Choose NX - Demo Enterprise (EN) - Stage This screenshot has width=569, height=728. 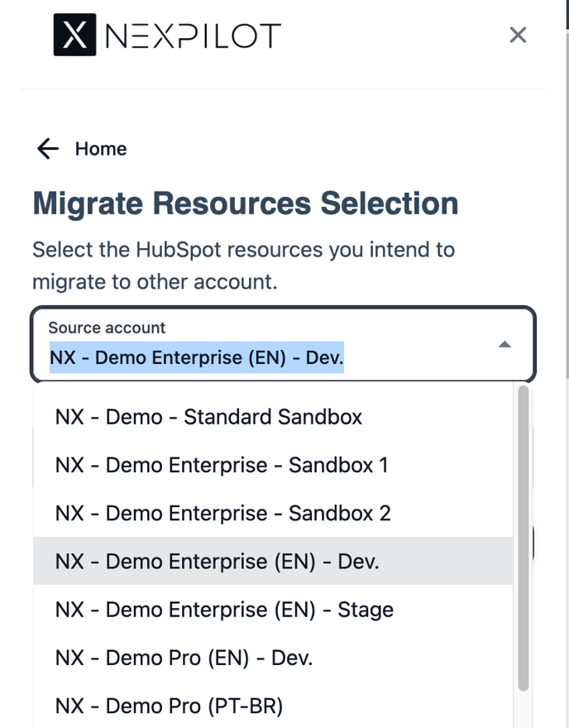coord(224,610)
